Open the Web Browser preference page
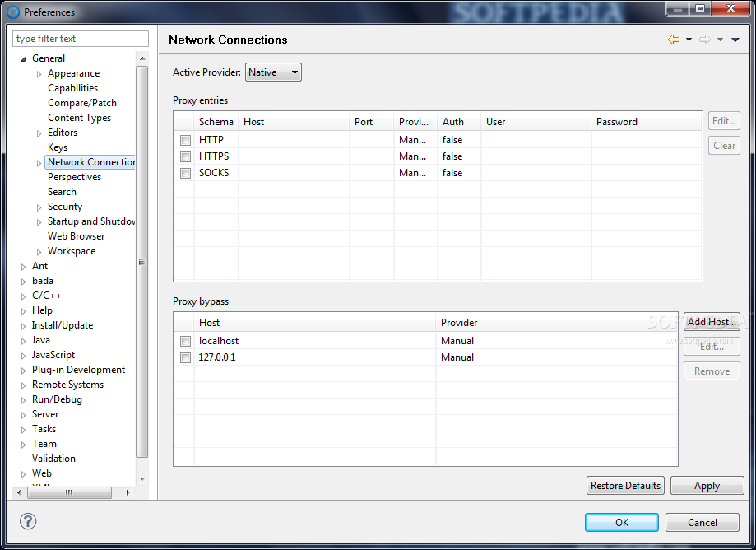The height and width of the screenshot is (550, 756). point(77,236)
